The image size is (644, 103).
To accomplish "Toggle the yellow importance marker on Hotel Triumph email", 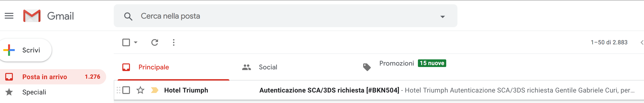I will pos(154,90).
